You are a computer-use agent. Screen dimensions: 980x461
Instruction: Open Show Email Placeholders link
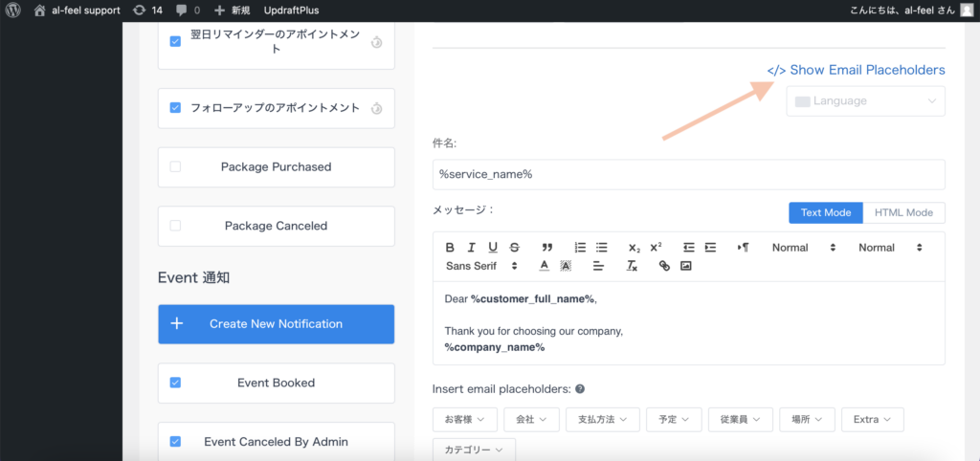point(856,70)
